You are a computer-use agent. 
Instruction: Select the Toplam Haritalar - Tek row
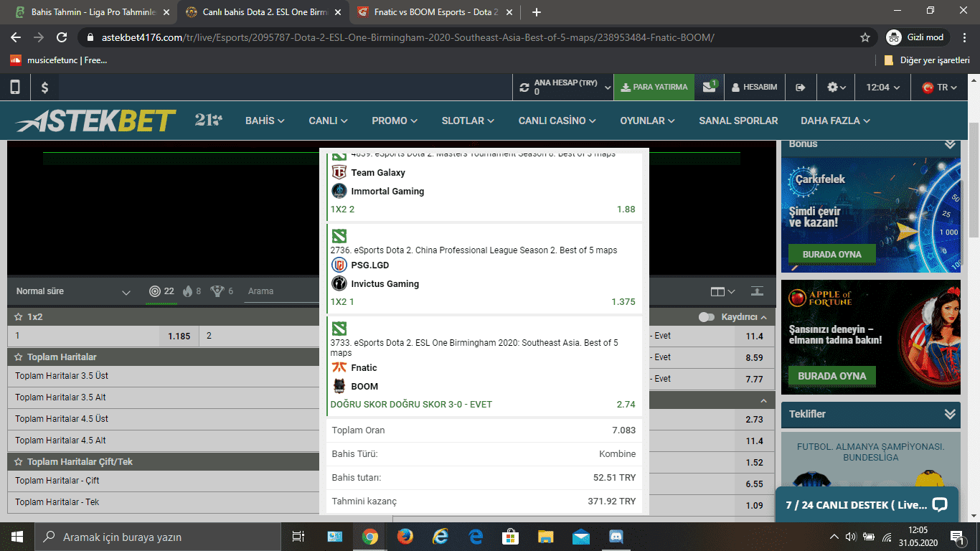164,502
